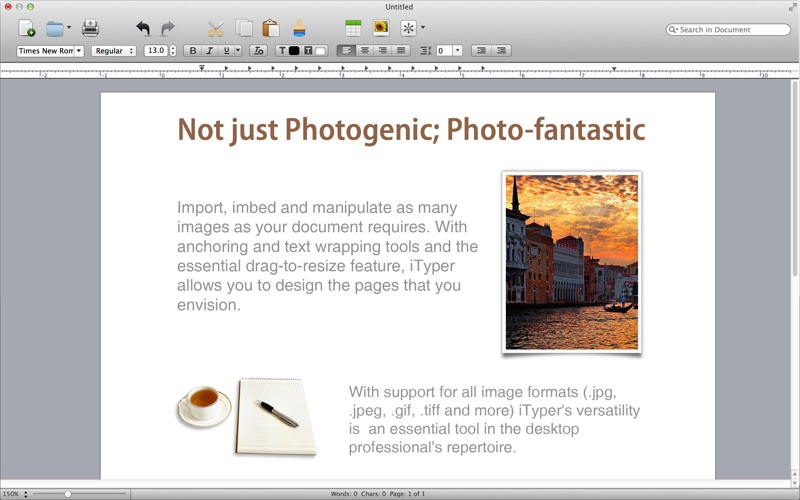Click the paint brush format icon

[299, 28]
